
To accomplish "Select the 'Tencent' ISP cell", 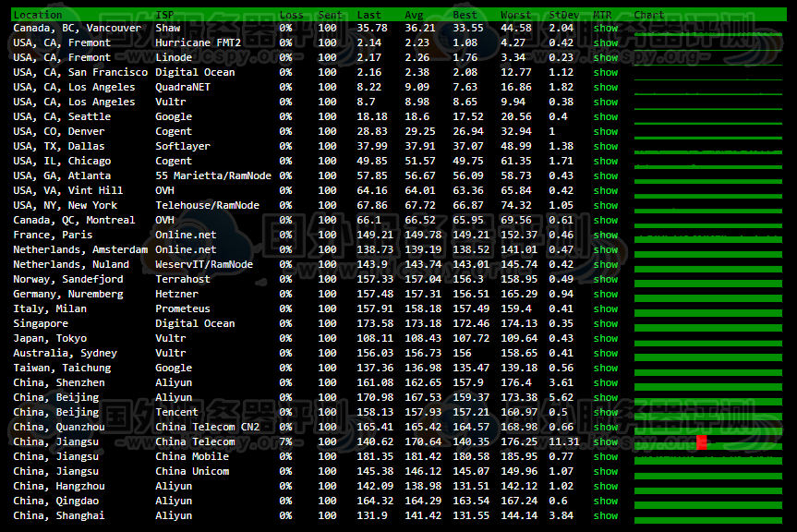I will tap(177, 412).
